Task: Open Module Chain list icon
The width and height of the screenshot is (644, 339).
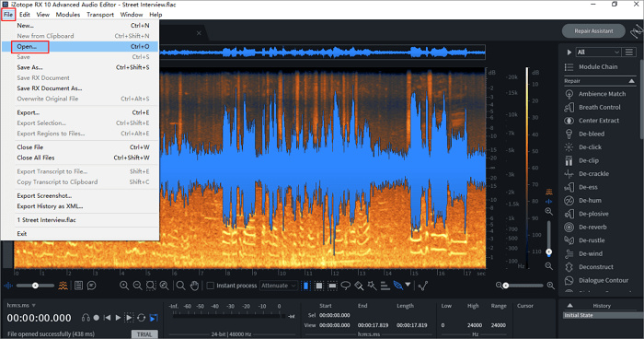Action: pos(569,67)
